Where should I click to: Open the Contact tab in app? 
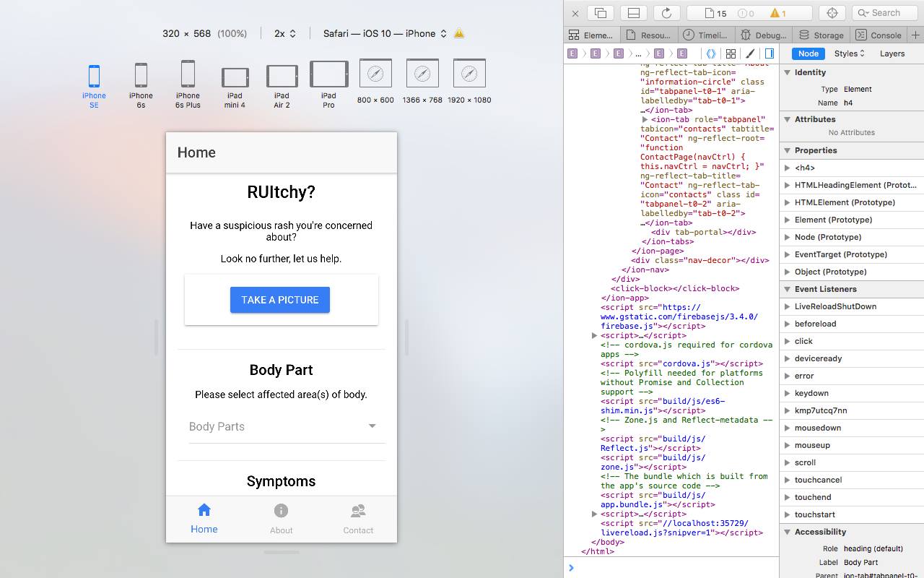(358, 519)
